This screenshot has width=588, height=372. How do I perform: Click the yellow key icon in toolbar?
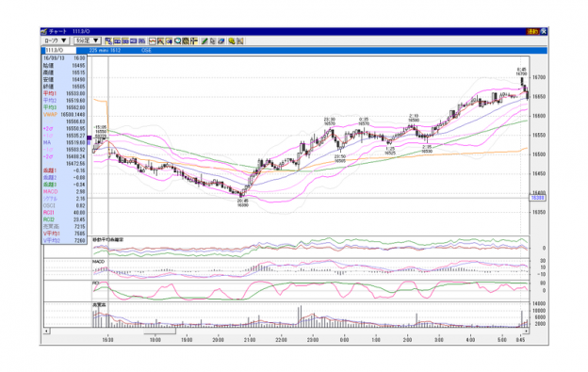click(232, 40)
